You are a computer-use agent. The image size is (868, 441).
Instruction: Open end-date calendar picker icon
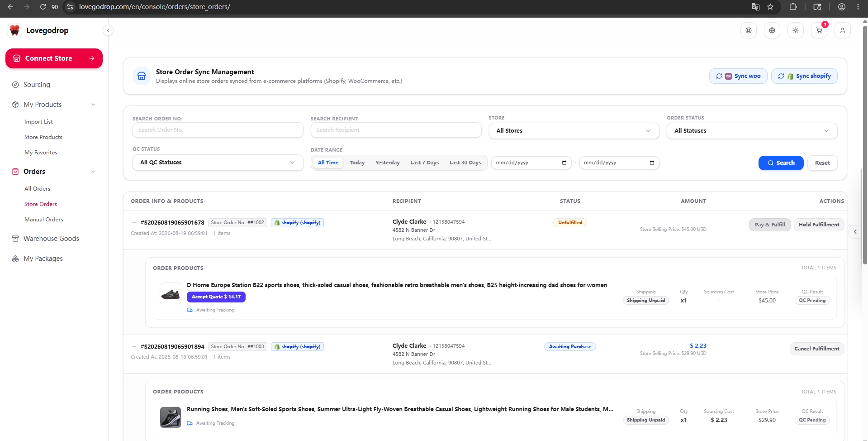point(652,163)
